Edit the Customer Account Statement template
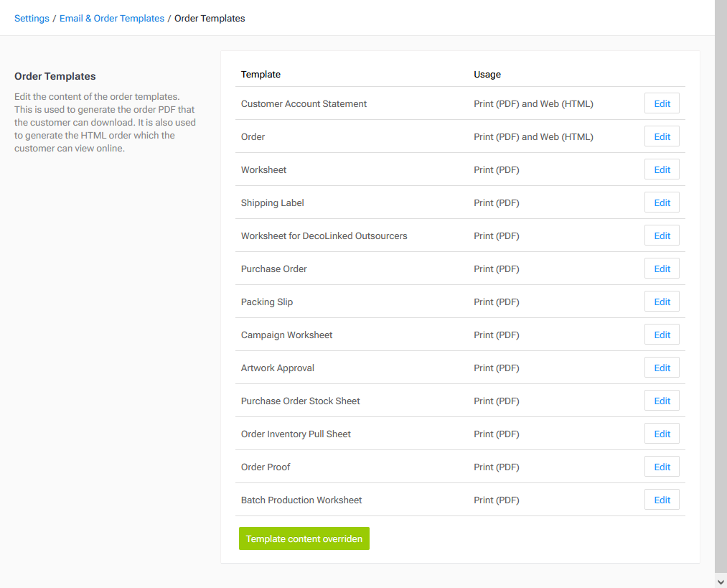The height and width of the screenshot is (588, 727). point(661,103)
